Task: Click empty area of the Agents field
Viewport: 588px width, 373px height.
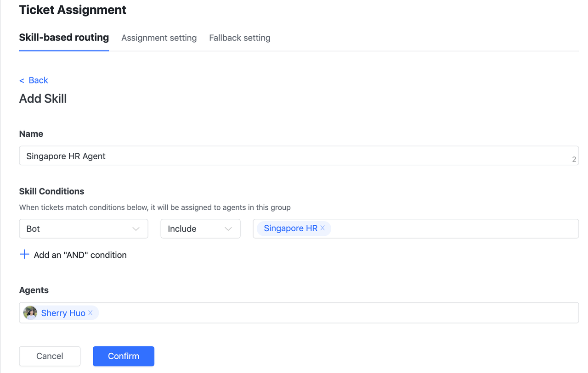Action: [335, 312]
